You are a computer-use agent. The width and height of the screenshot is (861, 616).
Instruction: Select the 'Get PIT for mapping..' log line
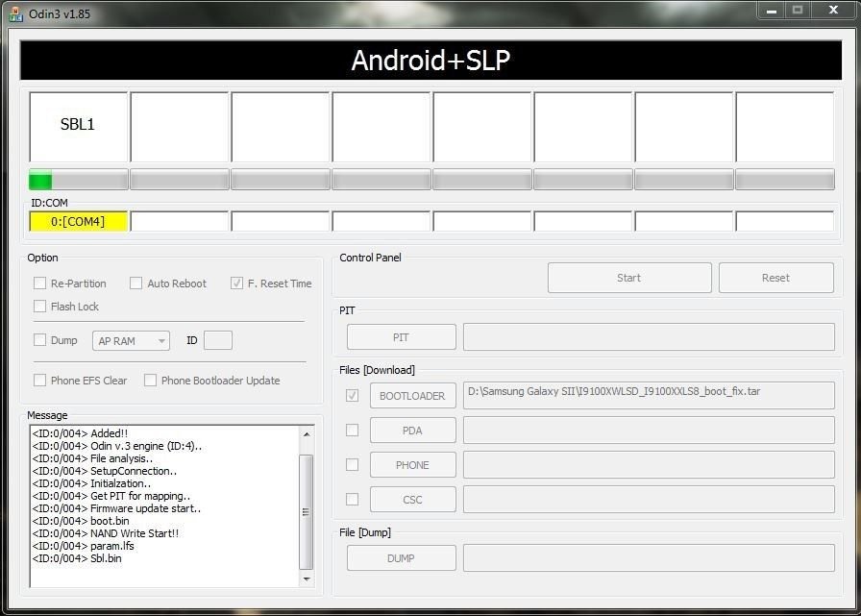tap(111, 496)
